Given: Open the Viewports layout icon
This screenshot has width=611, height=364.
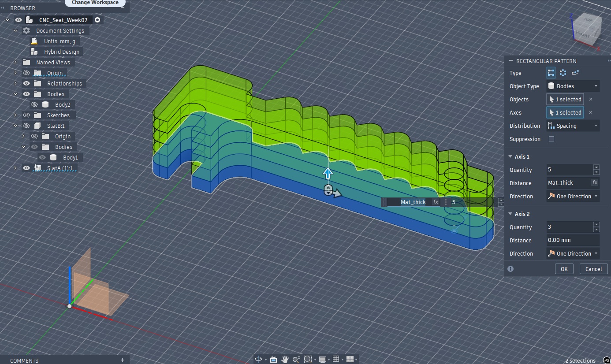Looking at the screenshot, I should 350,359.
